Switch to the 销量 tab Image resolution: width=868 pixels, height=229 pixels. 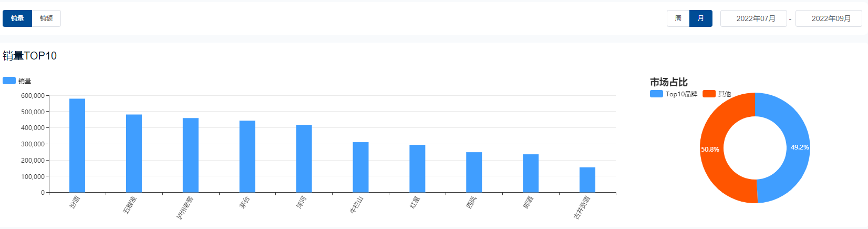[17, 18]
